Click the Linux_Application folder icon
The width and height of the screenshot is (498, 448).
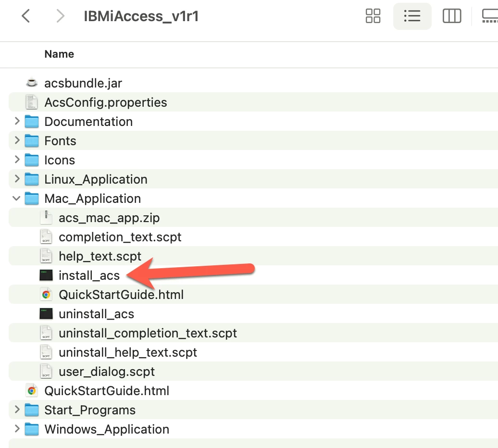(x=32, y=179)
